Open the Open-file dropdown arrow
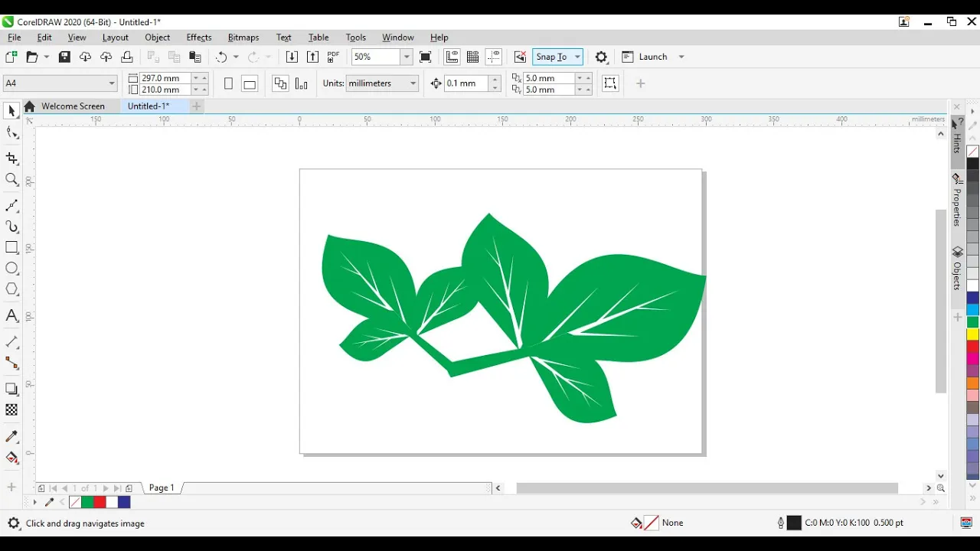The width and height of the screenshot is (980, 551). [47, 57]
